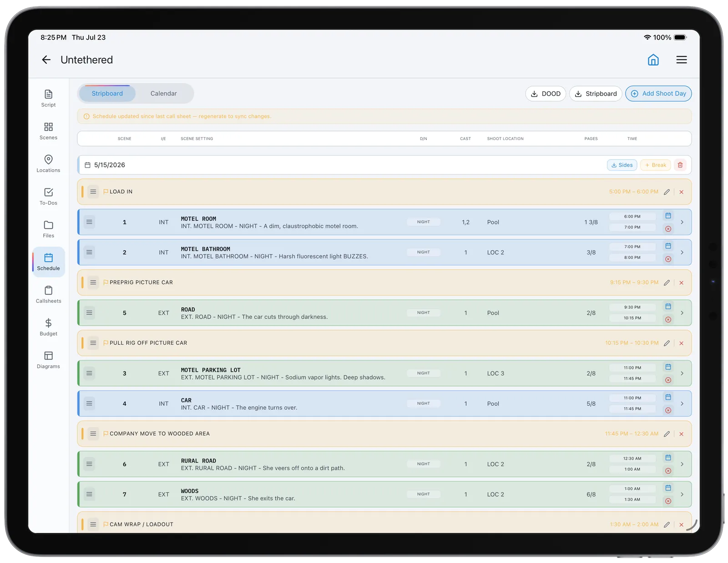728x563 pixels.
Task: Delete the 5/15/2026 shoot day with trash icon
Action: (x=680, y=165)
